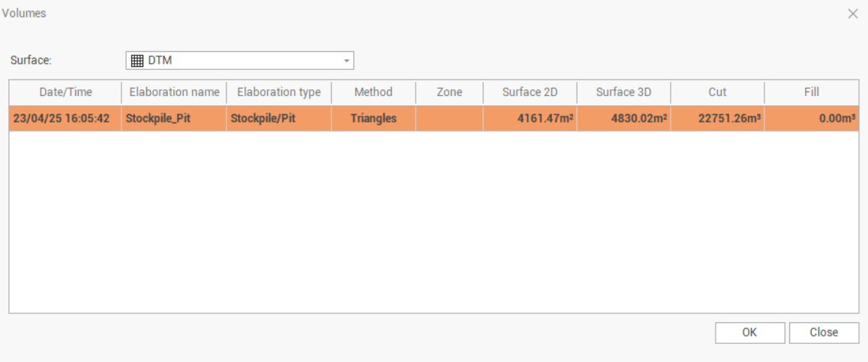Viewport: 868px width, 362px height.
Task: Click the Fill column header
Action: pos(811,92)
